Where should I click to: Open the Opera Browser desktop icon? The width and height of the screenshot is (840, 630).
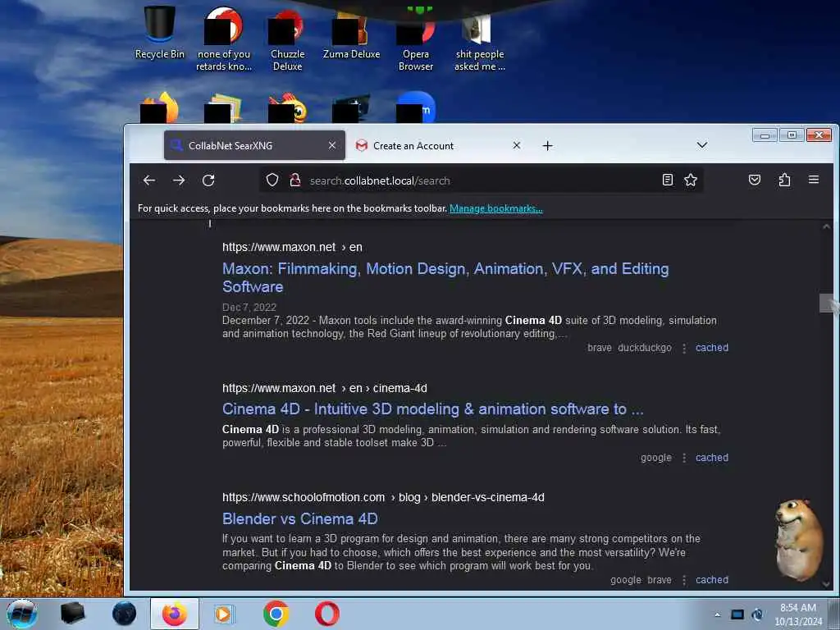pyautogui.click(x=416, y=39)
